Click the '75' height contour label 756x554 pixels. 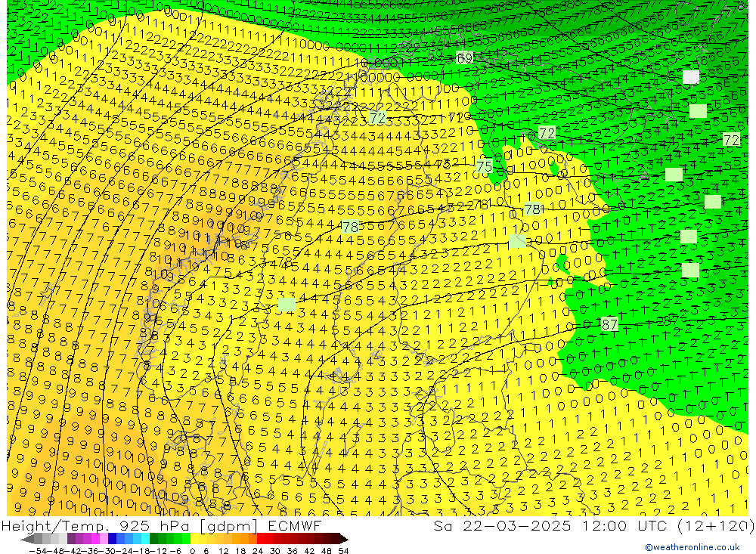click(x=484, y=166)
